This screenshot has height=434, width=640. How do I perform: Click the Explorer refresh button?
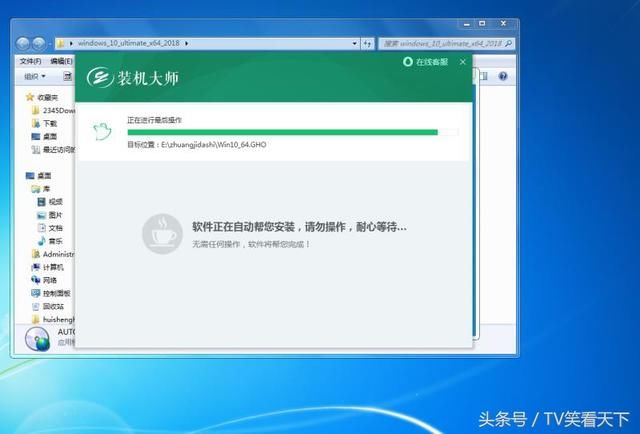367,43
